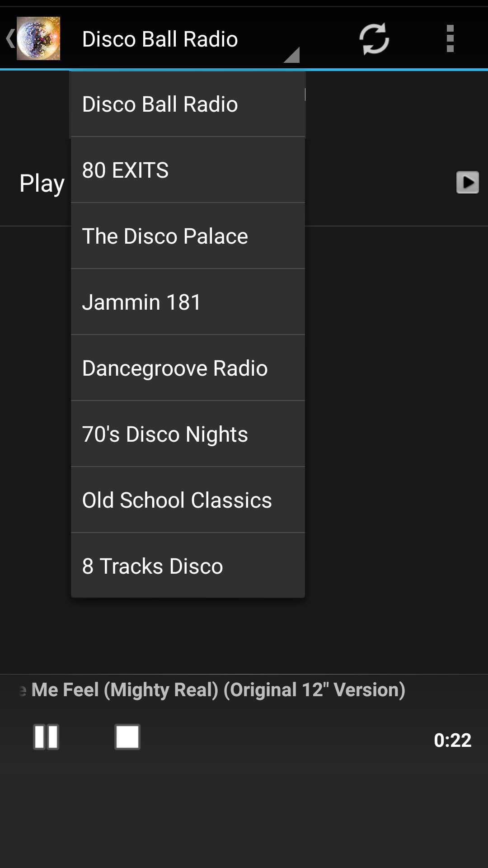This screenshot has width=488, height=868.
Task: Refresh the current radio stream
Action: click(374, 38)
